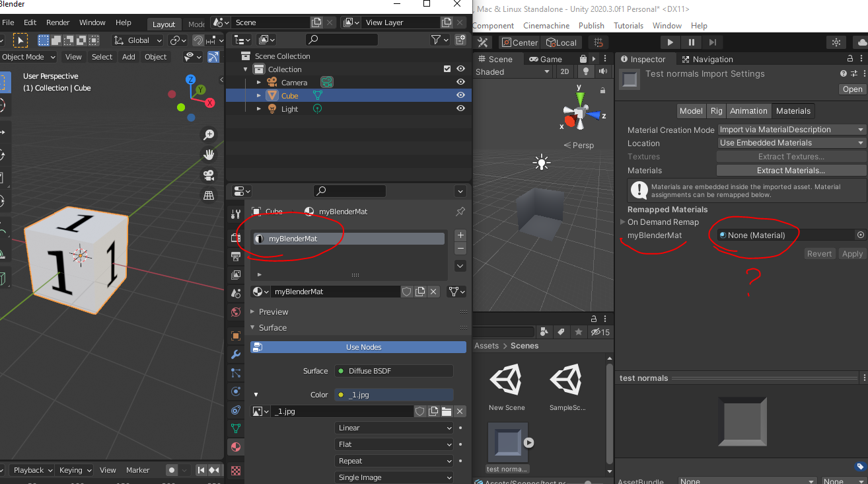The height and width of the screenshot is (484, 868).
Task: Open Unity lighting sun icon in toolbar
Action: (x=836, y=42)
